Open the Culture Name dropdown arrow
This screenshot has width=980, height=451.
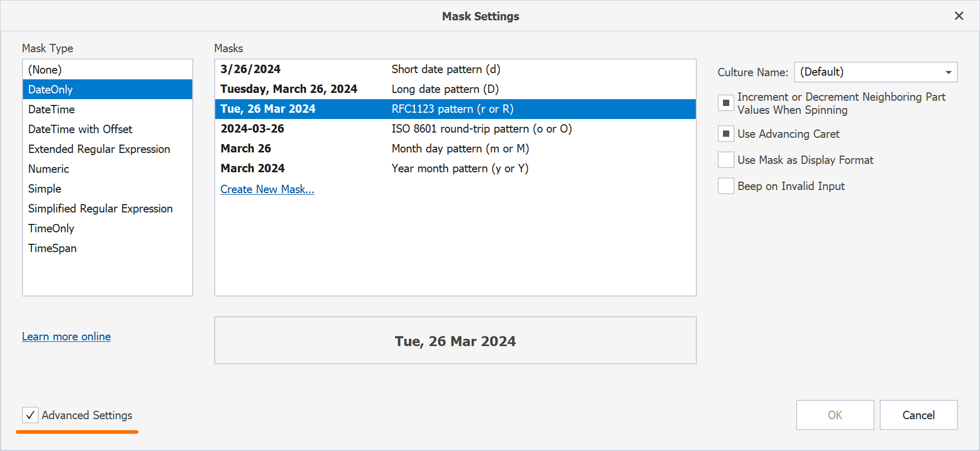point(948,72)
